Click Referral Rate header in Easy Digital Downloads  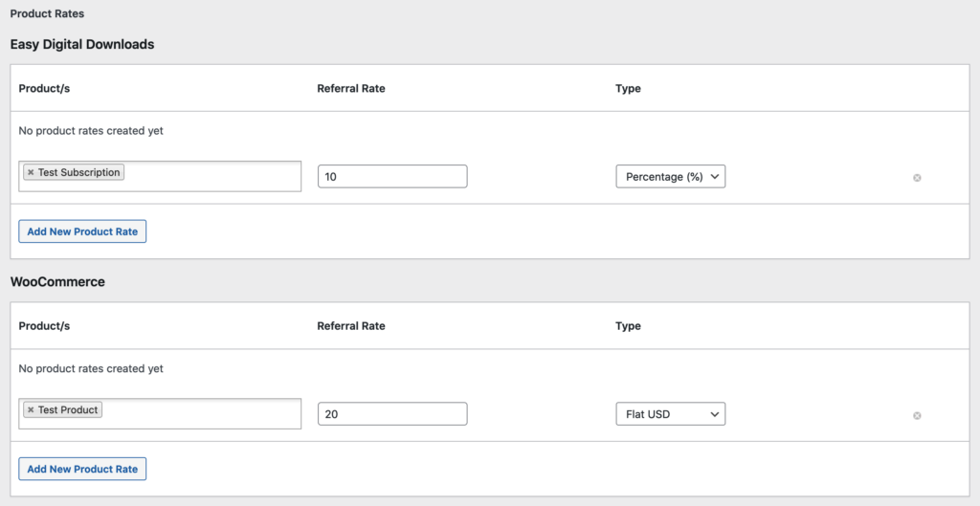351,88
